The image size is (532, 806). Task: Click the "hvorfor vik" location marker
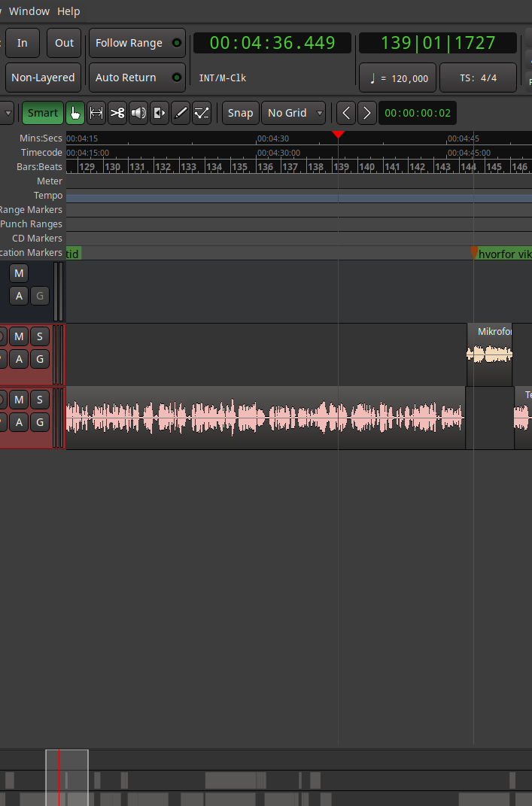pos(503,254)
